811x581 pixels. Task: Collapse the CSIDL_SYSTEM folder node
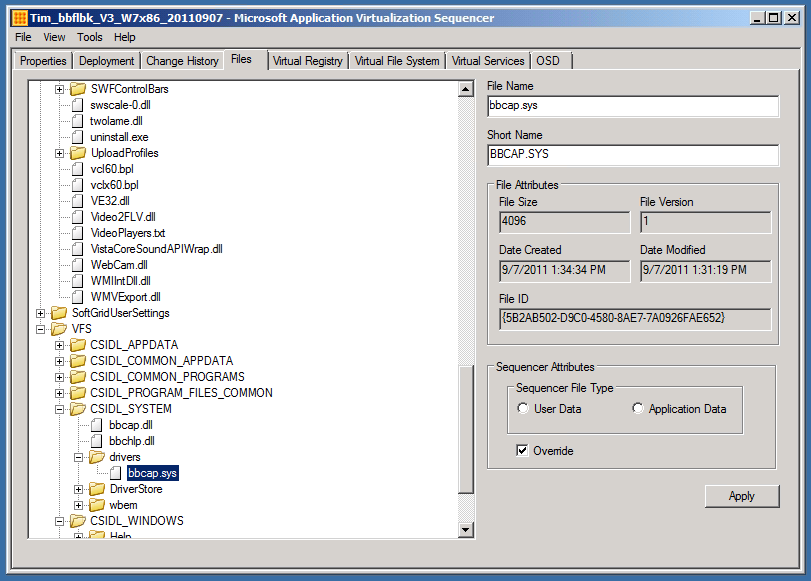(60, 409)
